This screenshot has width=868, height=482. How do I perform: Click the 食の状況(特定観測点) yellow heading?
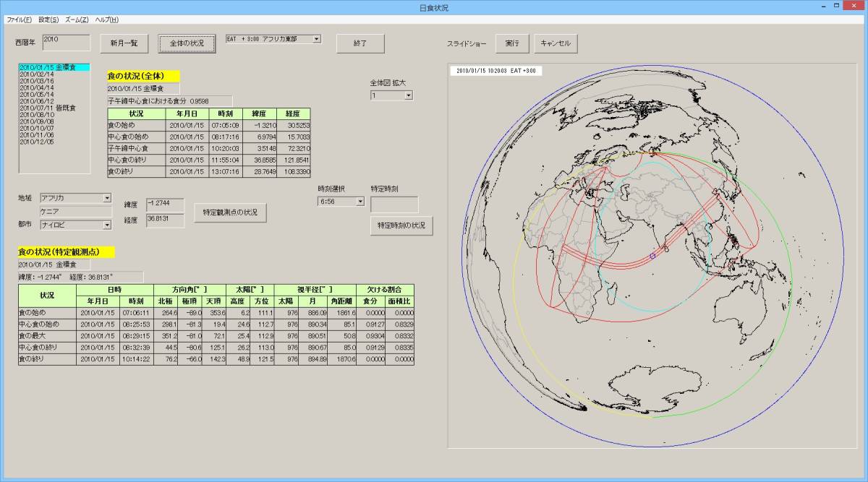tap(67, 251)
